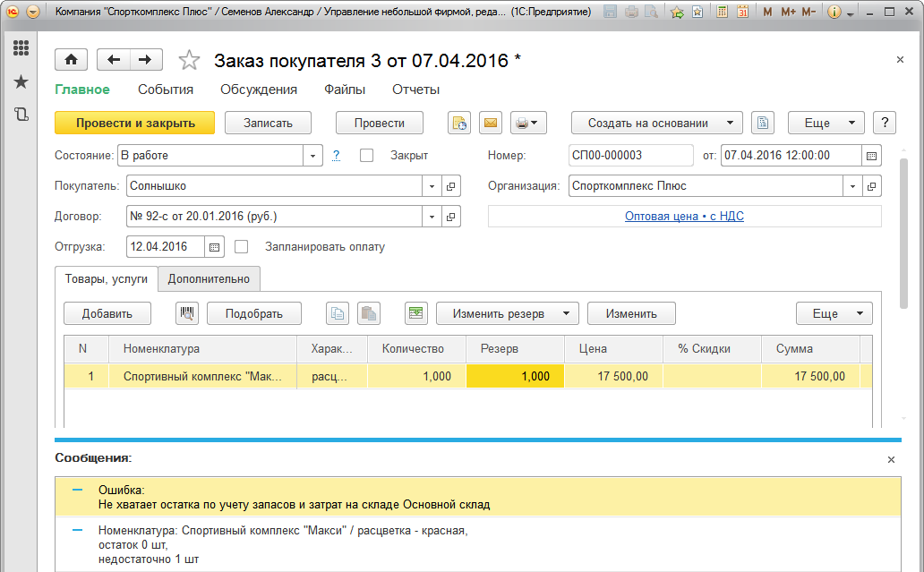The width and height of the screenshot is (924, 572).
Task: Click the help question mark button
Action: 884,124
